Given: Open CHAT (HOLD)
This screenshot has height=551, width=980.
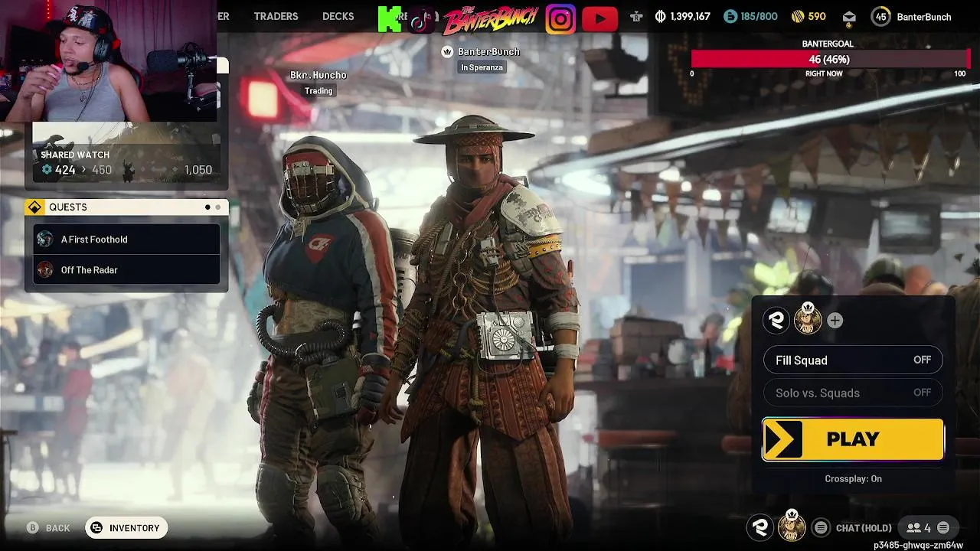Looking at the screenshot, I should pyautogui.click(x=864, y=528).
